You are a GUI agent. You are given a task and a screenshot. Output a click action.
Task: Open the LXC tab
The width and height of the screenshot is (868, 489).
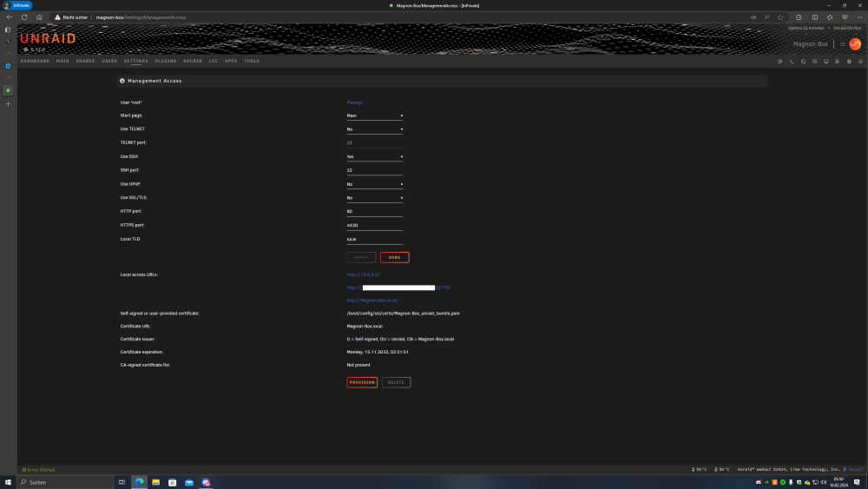(214, 61)
